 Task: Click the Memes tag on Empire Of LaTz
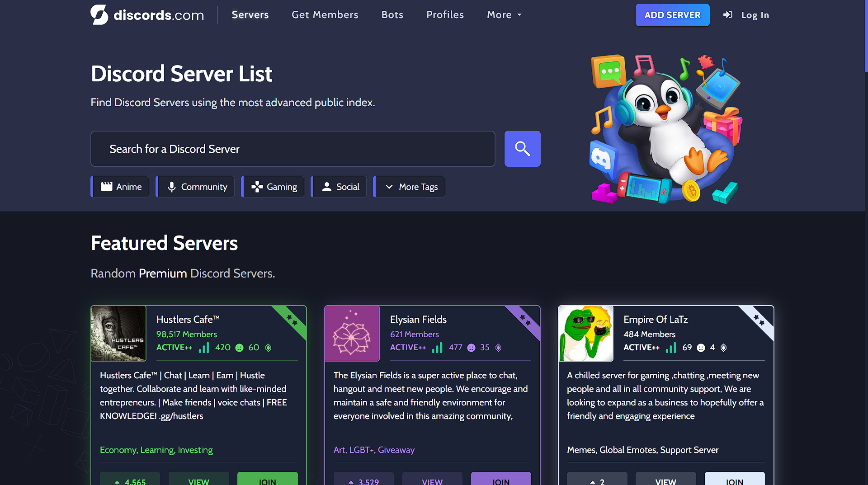[x=581, y=450]
